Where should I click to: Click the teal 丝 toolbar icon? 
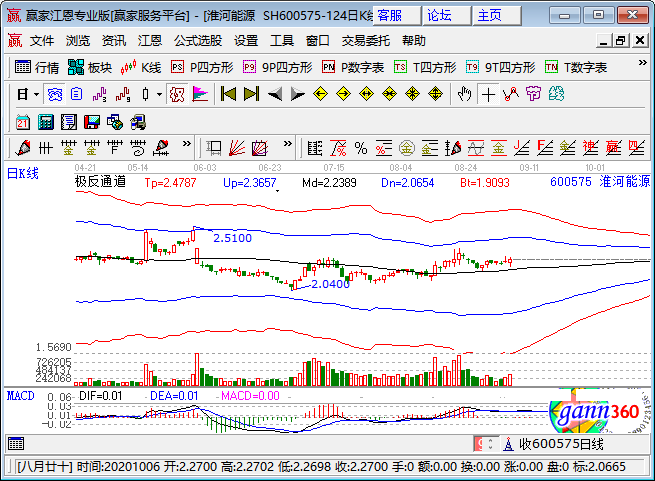point(556,94)
